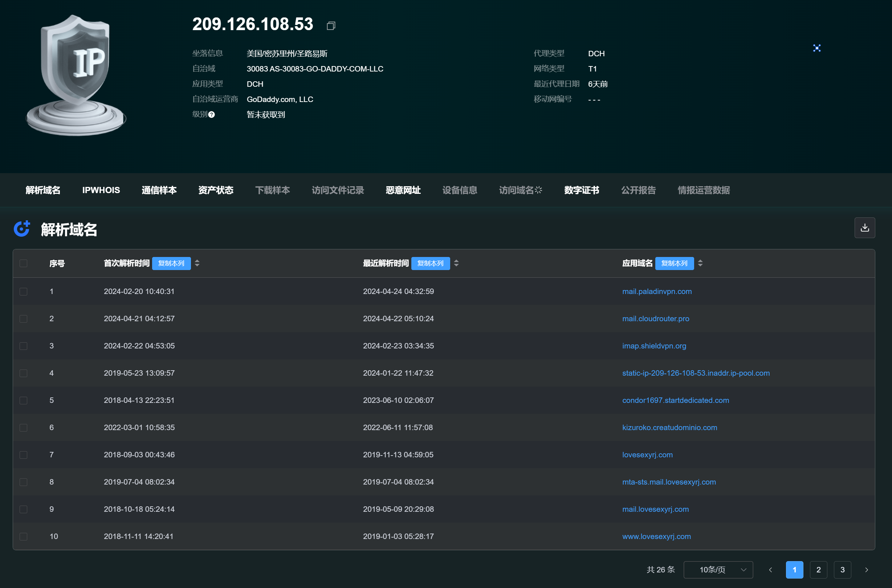Check row 3 imap.shieldvpn.org checkbox
Image resolution: width=892 pixels, height=588 pixels.
click(23, 346)
